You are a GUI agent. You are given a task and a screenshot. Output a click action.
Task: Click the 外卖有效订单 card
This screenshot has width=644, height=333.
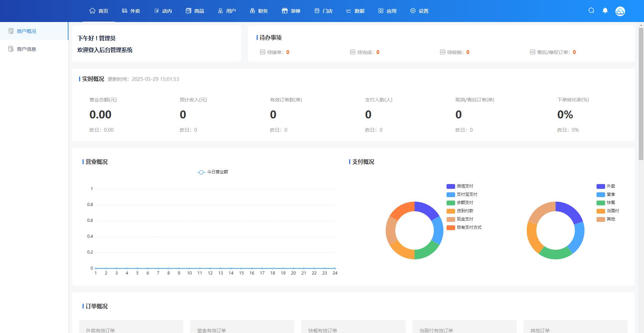click(x=131, y=327)
